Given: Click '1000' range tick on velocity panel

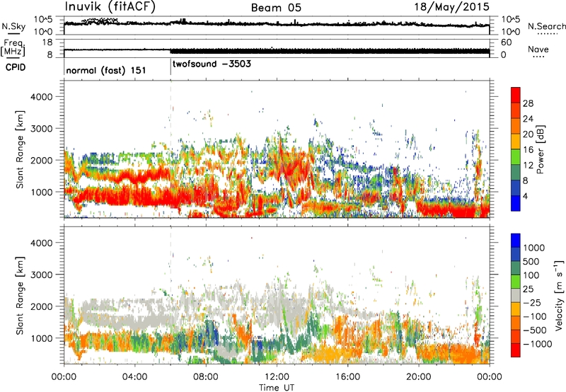Looking at the screenshot, I should pyautogui.click(x=42, y=338).
